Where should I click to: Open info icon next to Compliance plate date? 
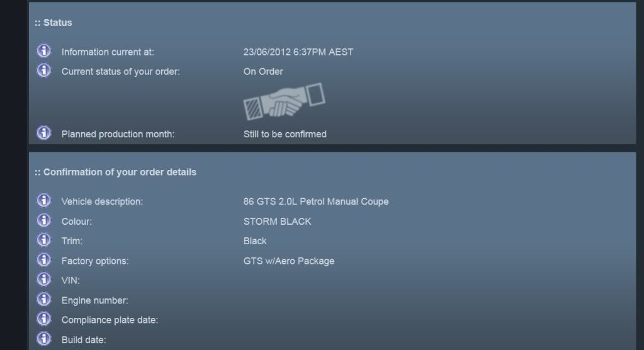pos(43,319)
